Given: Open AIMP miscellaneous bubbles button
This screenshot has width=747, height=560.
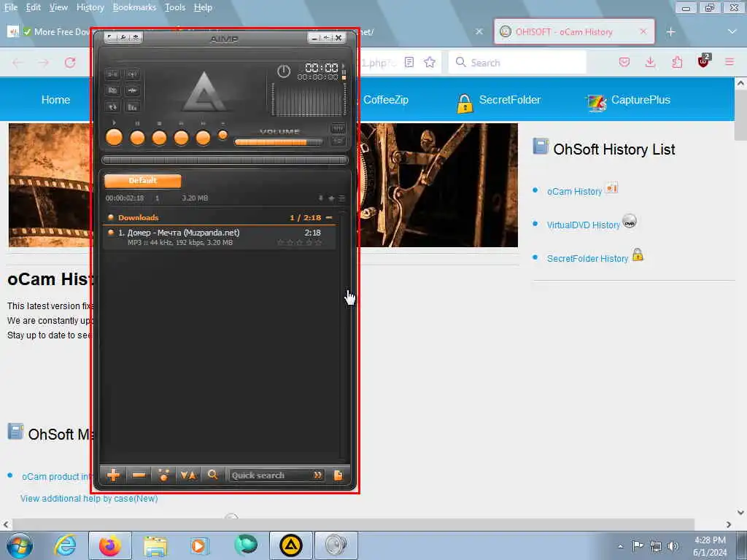Looking at the screenshot, I should tap(163, 475).
